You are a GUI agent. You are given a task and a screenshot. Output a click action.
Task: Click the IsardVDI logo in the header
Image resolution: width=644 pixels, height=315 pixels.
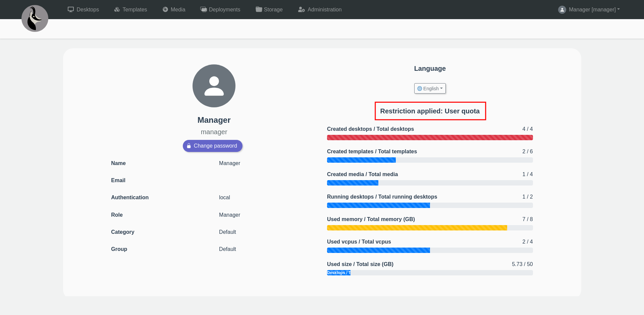(x=35, y=18)
